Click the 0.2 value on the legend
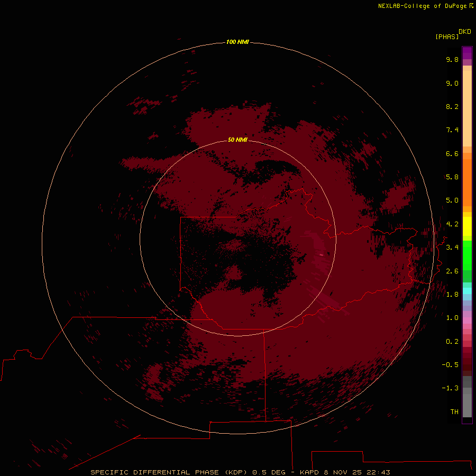 [452, 342]
